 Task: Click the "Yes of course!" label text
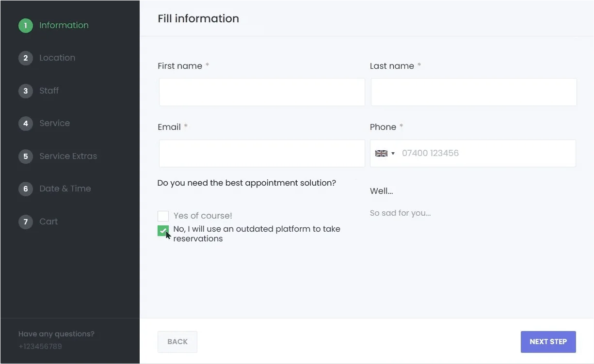(203, 216)
